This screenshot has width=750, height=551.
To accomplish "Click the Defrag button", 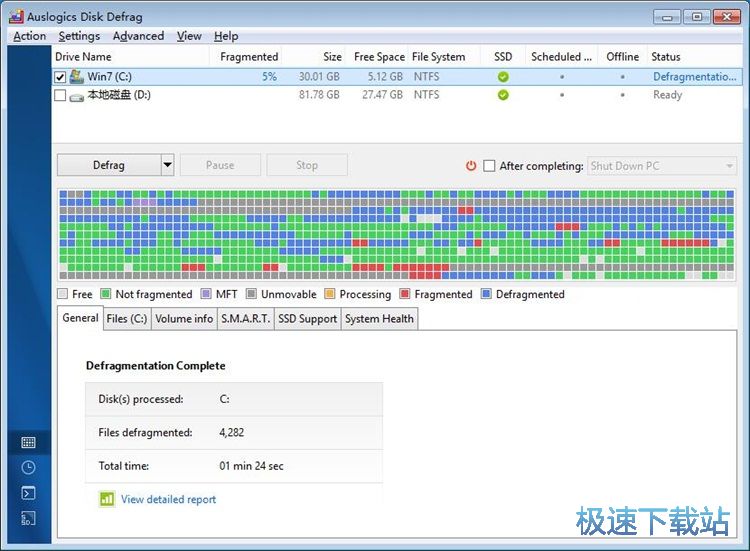I will tap(108, 166).
